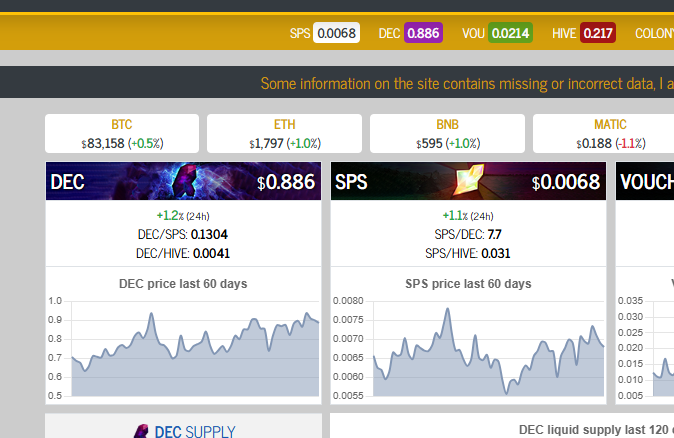Image resolution: width=674 pixels, height=438 pixels.
Task: Click the DEC/SPS: 0.1304 ratio
Action: click(183, 234)
